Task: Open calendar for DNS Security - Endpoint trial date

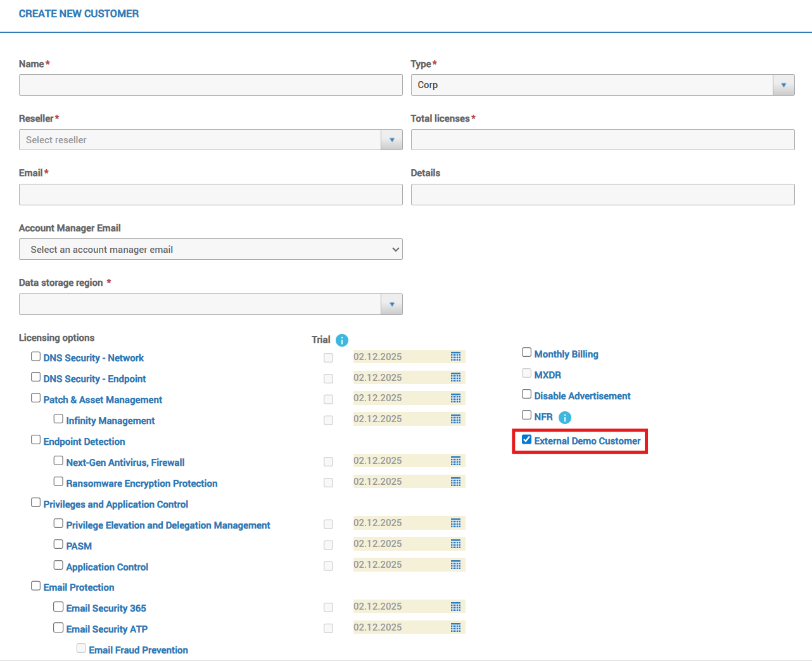Action: (455, 378)
